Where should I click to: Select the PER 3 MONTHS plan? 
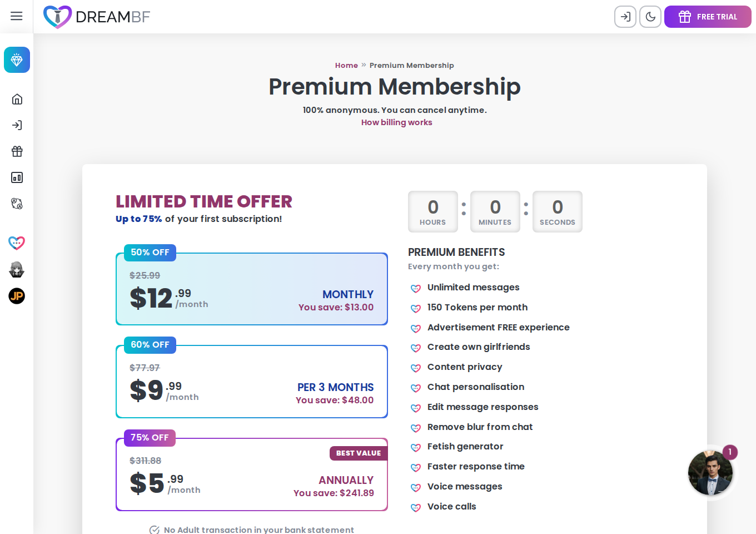pos(252,382)
